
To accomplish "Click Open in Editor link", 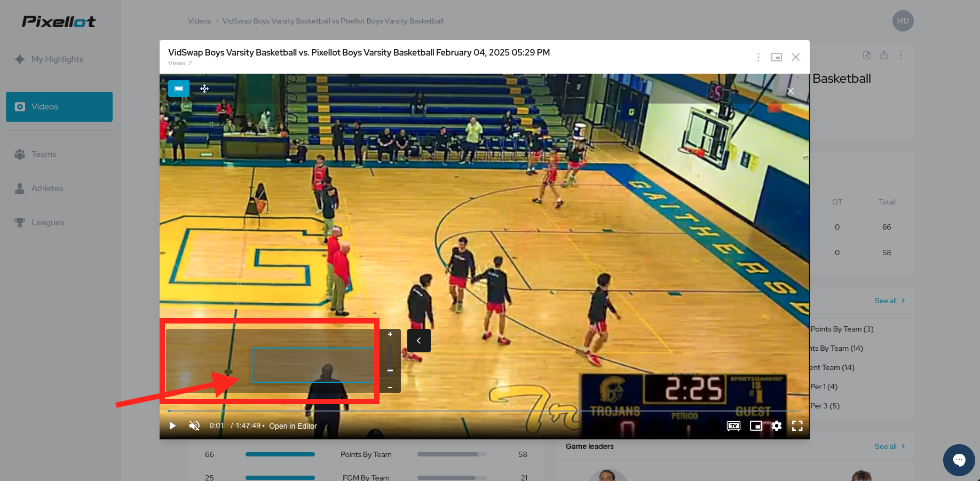I will (293, 426).
